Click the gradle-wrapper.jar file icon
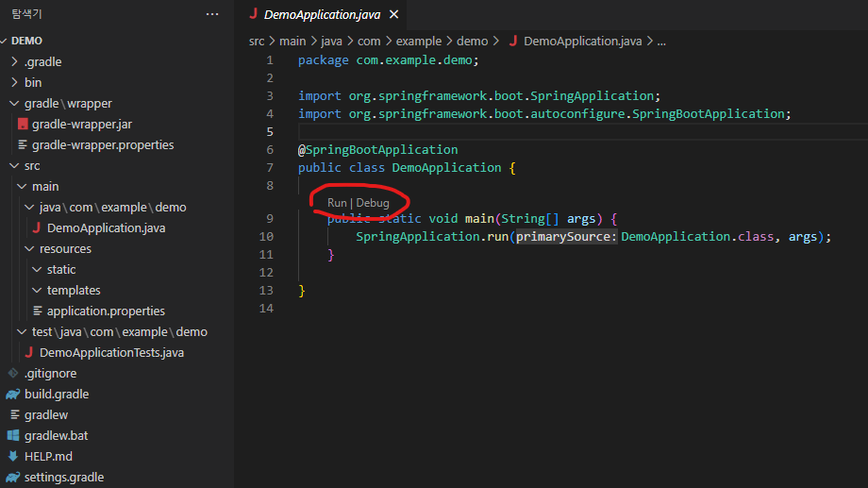The height and width of the screenshot is (488, 868). 23,124
